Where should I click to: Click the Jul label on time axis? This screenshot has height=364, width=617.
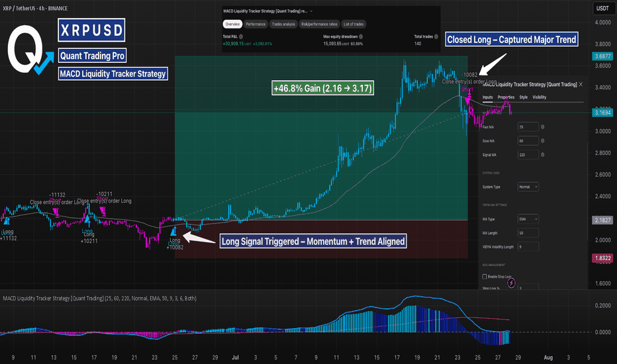pos(235,357)
